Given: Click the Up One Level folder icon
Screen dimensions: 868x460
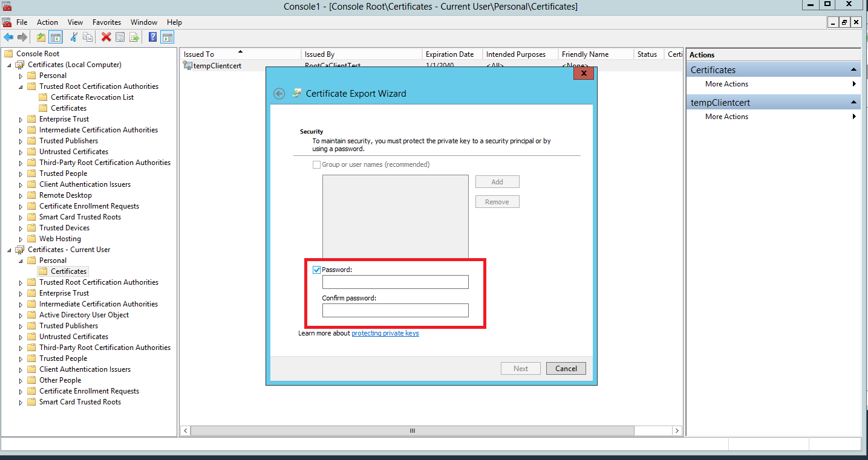Looking at the screenshot, I should pos(41,37).
